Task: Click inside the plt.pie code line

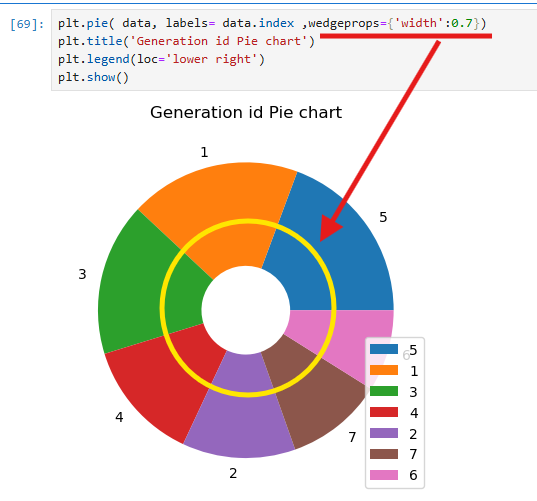Action: point(272,23)
